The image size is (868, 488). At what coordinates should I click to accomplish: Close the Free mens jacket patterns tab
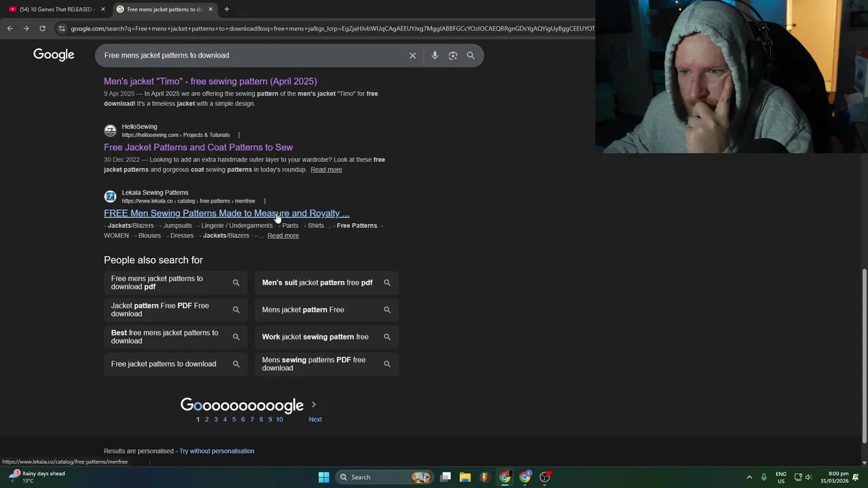point(210,9)
